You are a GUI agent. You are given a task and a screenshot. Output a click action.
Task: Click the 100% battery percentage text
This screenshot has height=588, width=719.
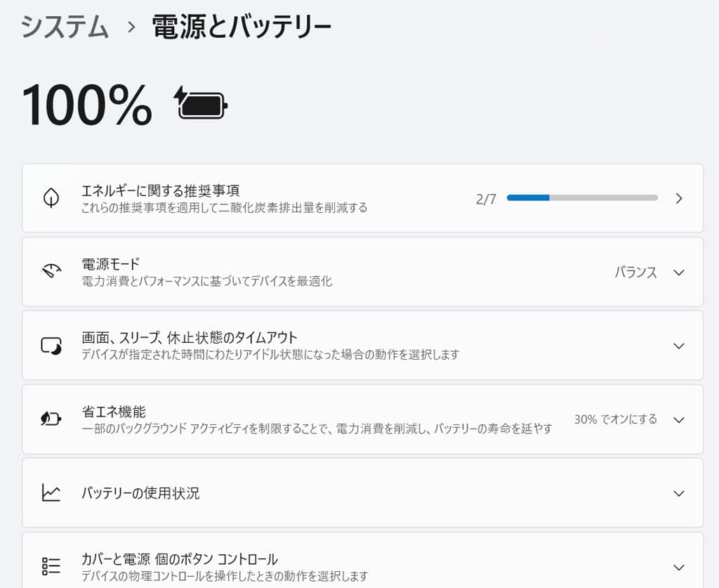(86, 104)
